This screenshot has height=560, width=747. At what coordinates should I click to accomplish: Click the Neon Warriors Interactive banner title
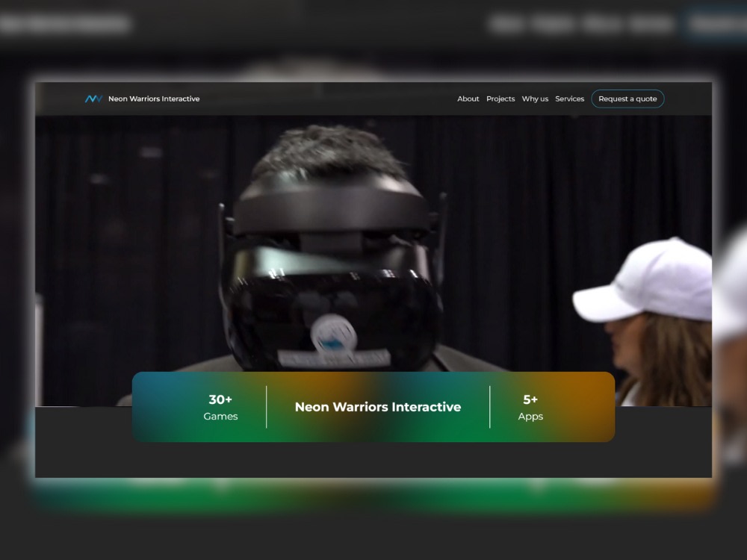pyautogui.click(x=378, y=407)
